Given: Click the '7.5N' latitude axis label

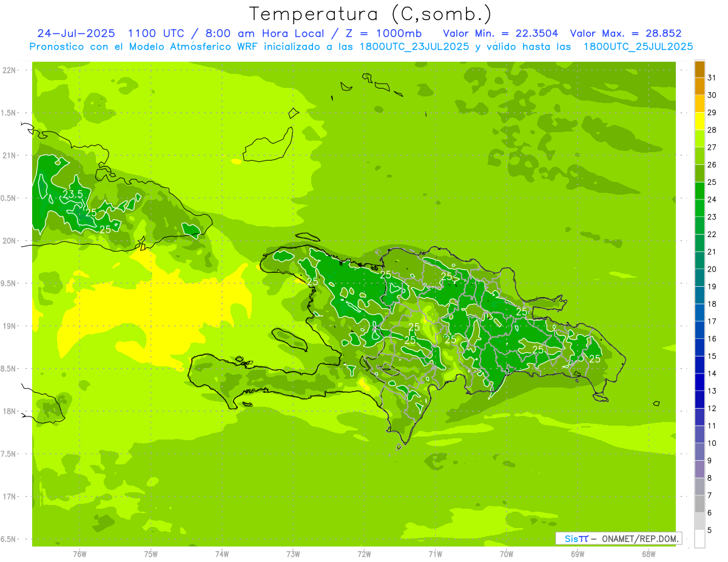Looking at the screenshot, I should pos(8,454).
